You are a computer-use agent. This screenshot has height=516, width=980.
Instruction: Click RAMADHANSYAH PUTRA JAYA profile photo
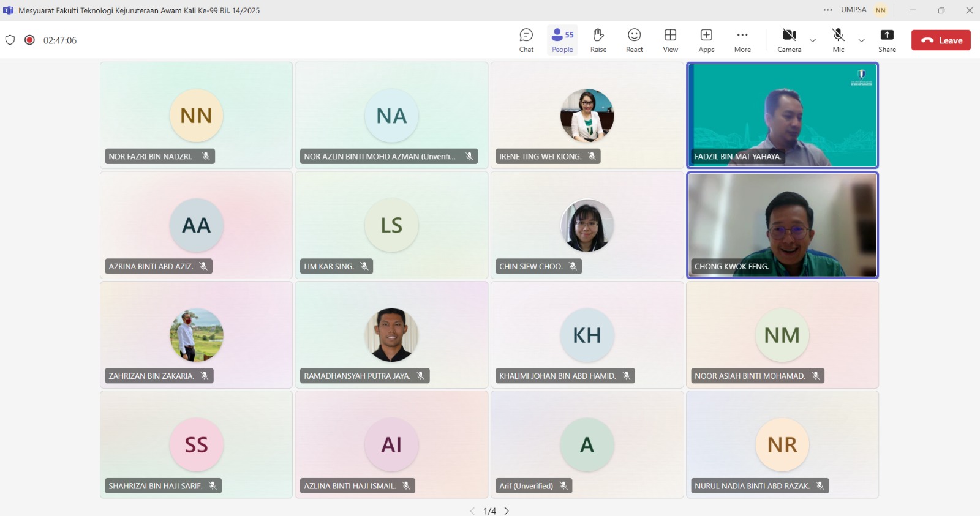(x=391, y=335)
